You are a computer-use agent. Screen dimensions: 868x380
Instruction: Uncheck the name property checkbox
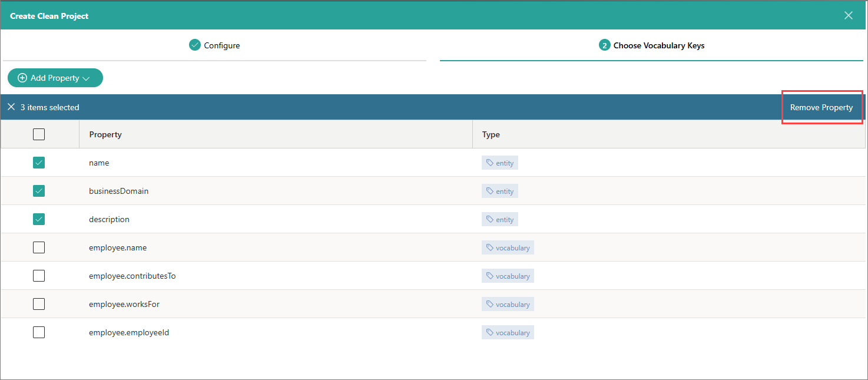coord(39,163)
